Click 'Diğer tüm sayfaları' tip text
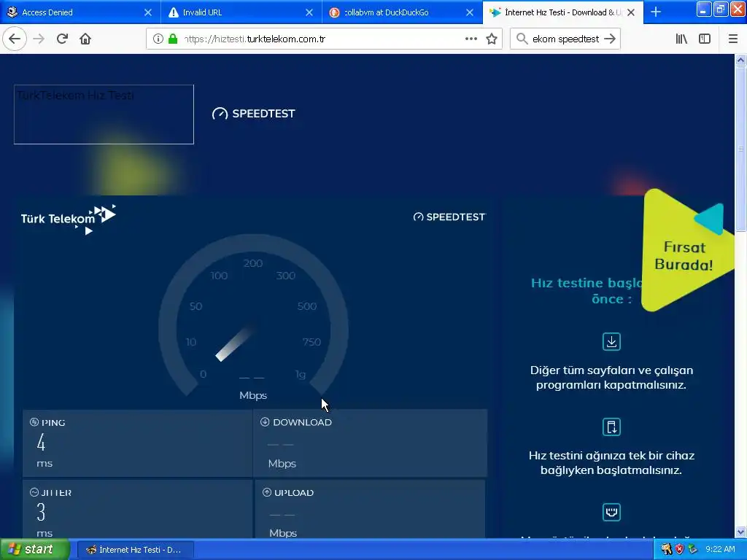 [x=611, y=377]
